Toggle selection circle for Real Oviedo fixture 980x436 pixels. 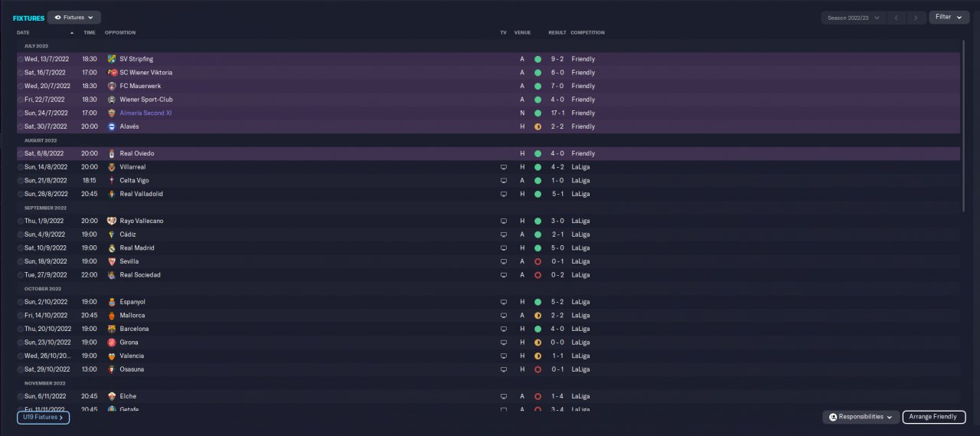click(21, 154)
